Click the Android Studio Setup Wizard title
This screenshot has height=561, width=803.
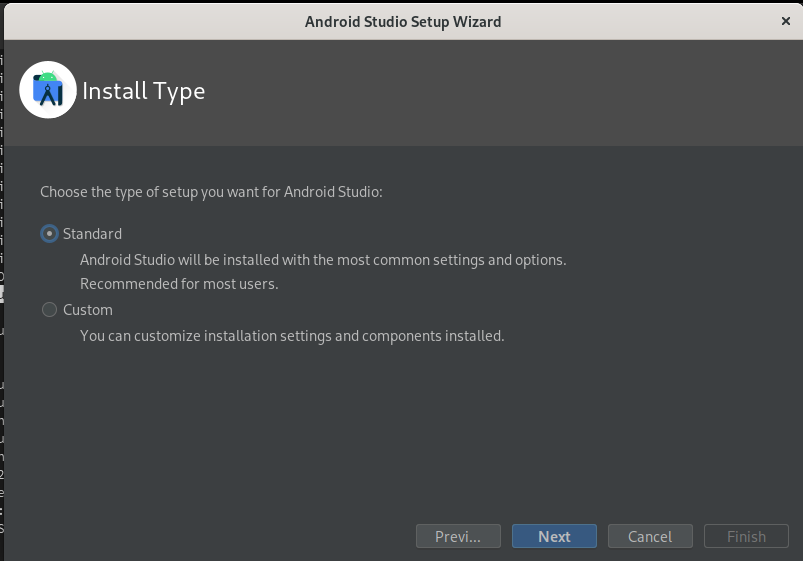pos(403,22)
